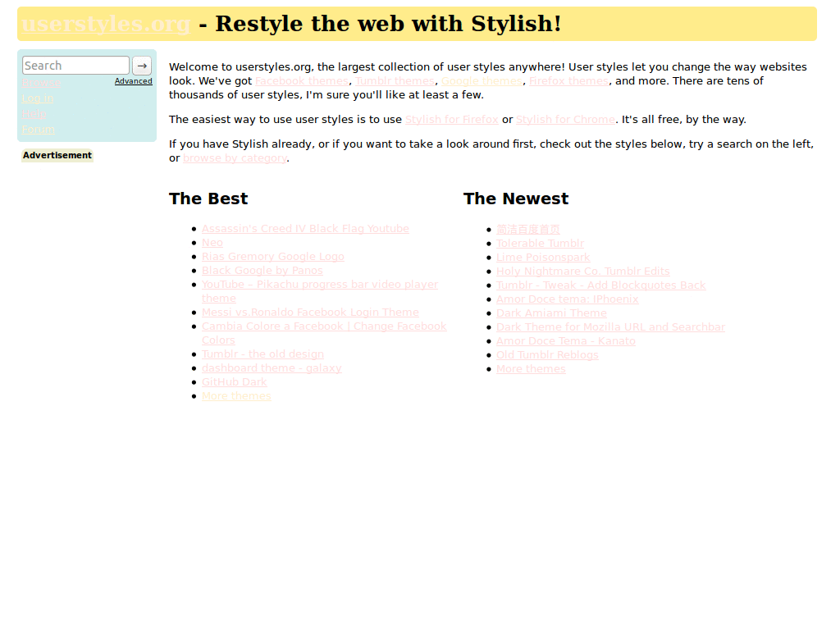Open Rias Gremory Google Logo style
Image resolution: width=840 pixels, height=630 pixels.
[x=272, y=257]
